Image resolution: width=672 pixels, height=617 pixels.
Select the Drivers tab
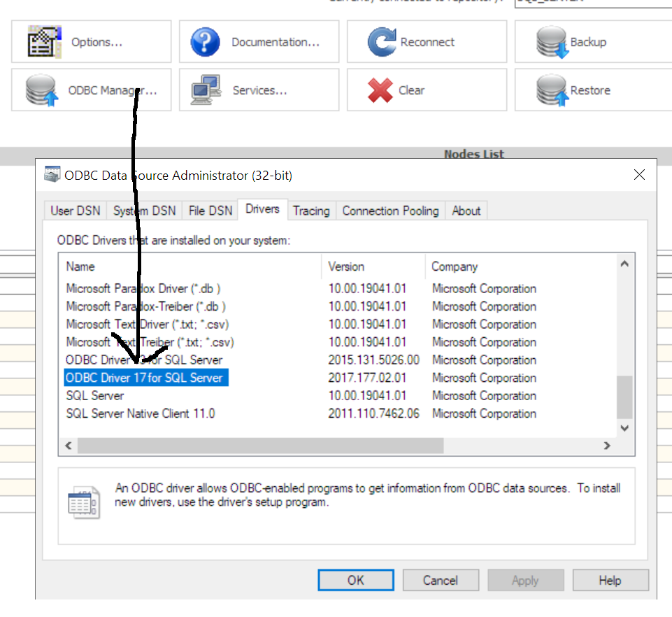(x=262, y=209)
